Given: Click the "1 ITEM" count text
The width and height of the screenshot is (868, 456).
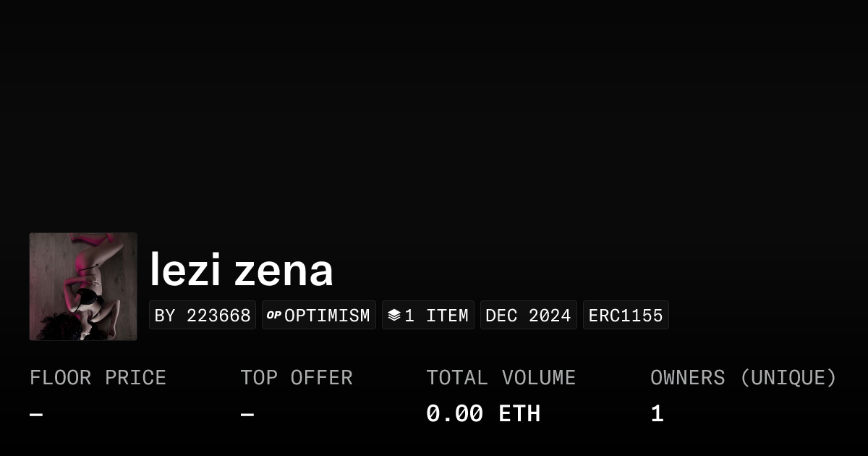Looking at the screenshot, I should (x=436, y=316).
